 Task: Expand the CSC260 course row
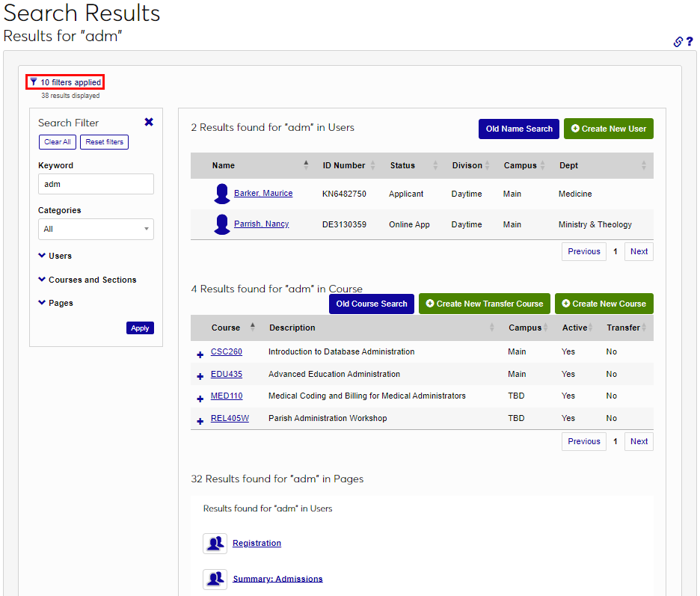[x=200, y=352]
